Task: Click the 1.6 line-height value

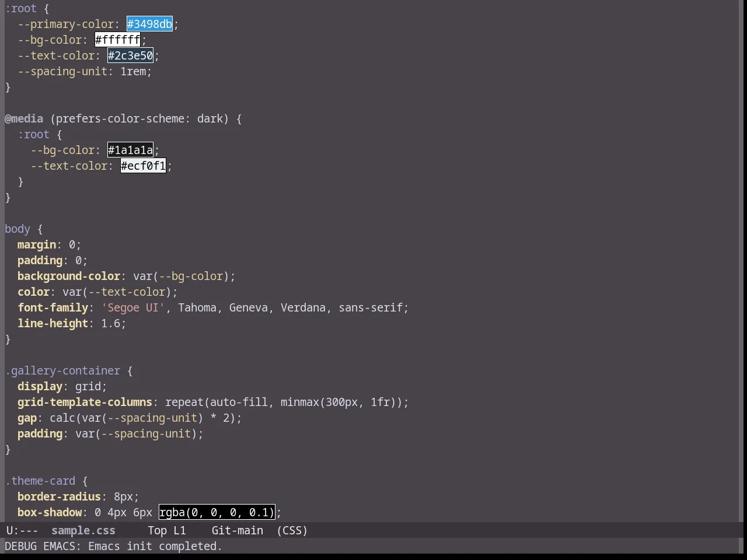Action: [111, 323]
